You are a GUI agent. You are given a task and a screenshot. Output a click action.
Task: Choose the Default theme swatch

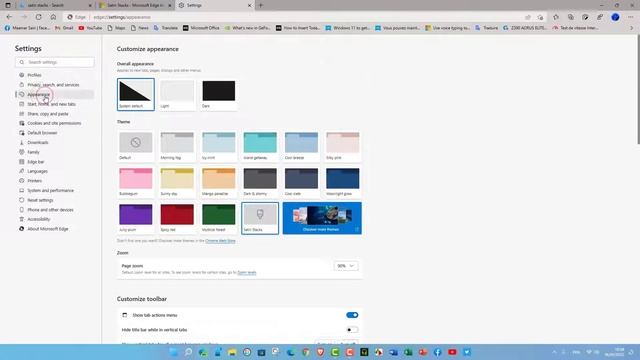pos(136,146)
